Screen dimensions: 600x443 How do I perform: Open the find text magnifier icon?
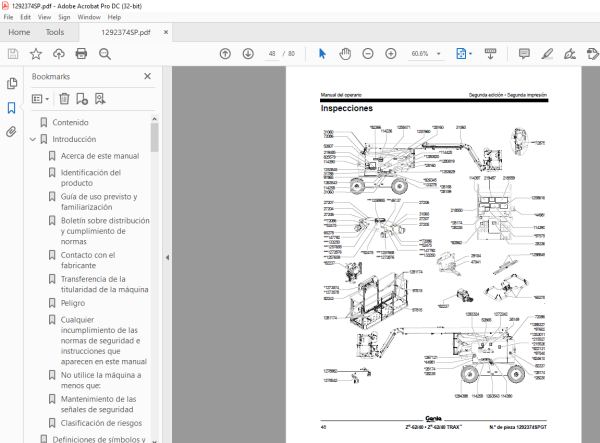[x=104, y=54]
